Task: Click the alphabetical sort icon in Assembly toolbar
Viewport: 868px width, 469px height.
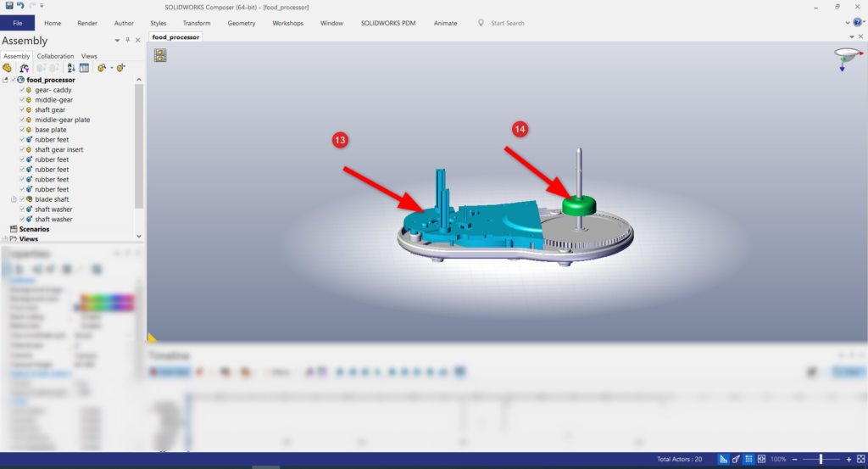Action: point(71,68)
